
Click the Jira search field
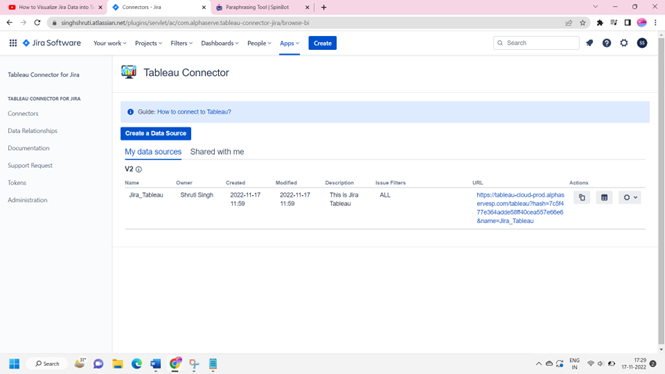click(536, 43)
